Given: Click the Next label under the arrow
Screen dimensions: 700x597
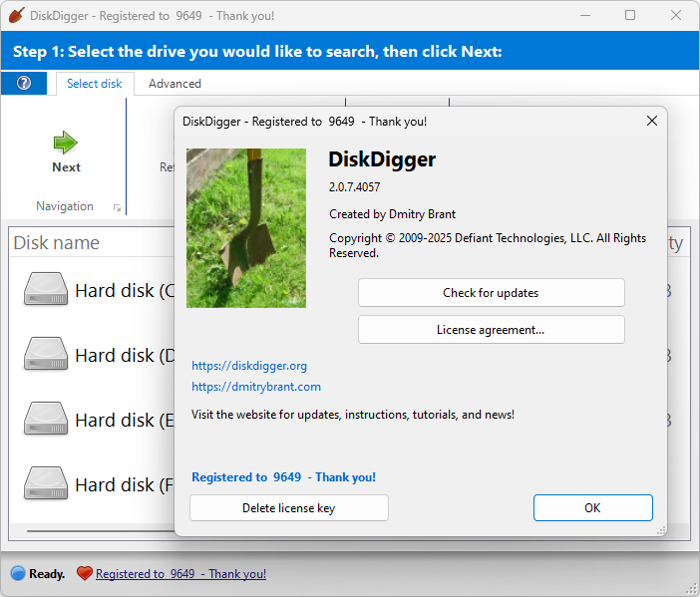Looking at the screenshot, I should pyautogui.click(x=66, y=167).
